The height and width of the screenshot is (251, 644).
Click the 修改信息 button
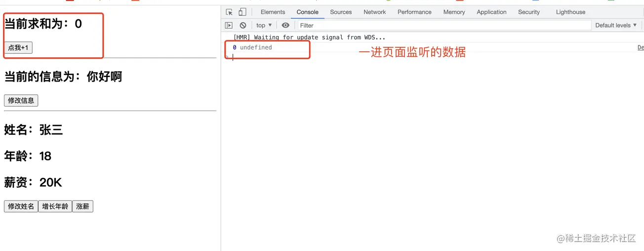(x=21, y=100)
